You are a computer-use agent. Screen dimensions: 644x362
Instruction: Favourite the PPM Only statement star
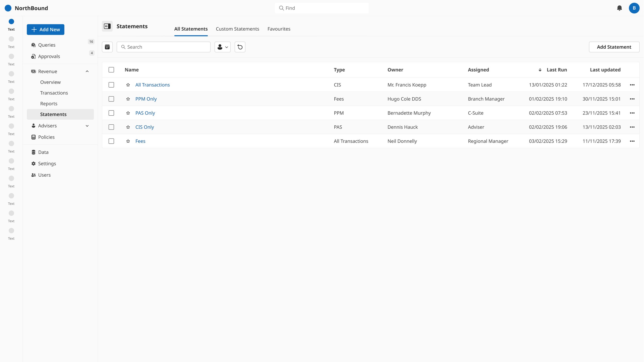(128, 99)
